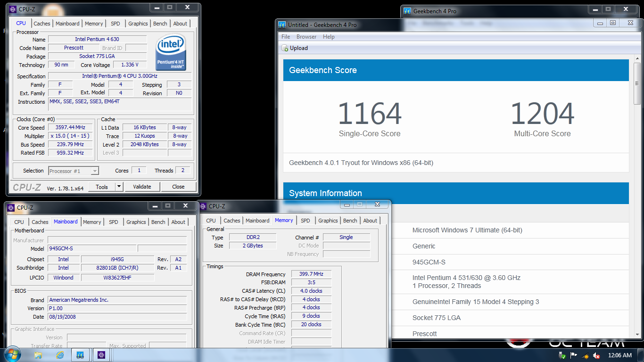Click the Bus Speed value 239.79 MHz
This screenshot has height=362, width=644.
point(70,145)
